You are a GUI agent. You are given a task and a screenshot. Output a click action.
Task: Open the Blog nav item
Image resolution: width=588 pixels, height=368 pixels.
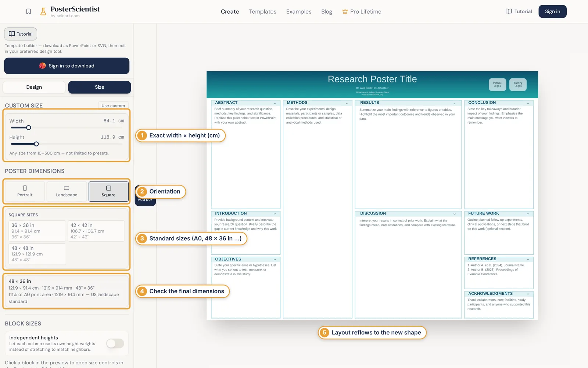[x=327, y=11]
